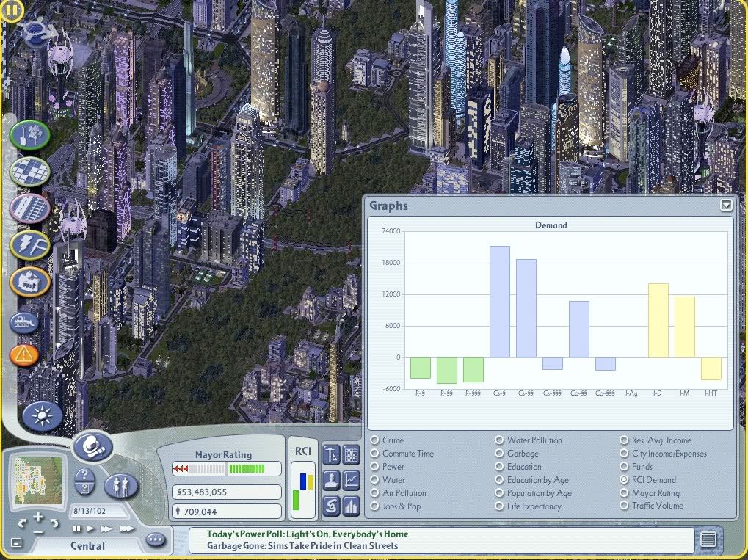Collapse the Graphs panel with corner arrow
The height and width of the screenshot is (560, 748).
tap(726, 205)
